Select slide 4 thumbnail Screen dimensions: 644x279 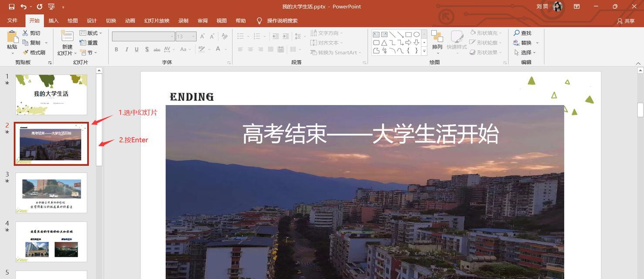(51, 242)
